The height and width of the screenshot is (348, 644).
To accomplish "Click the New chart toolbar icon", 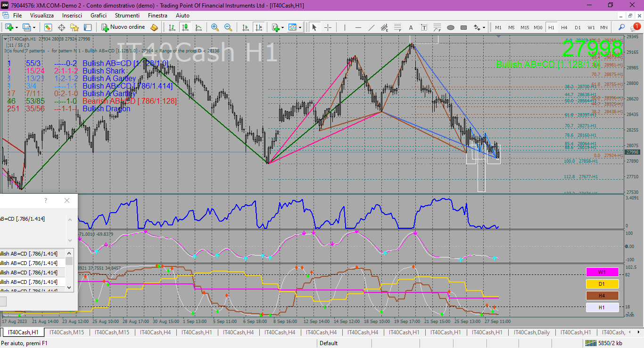I will point(9,27).
